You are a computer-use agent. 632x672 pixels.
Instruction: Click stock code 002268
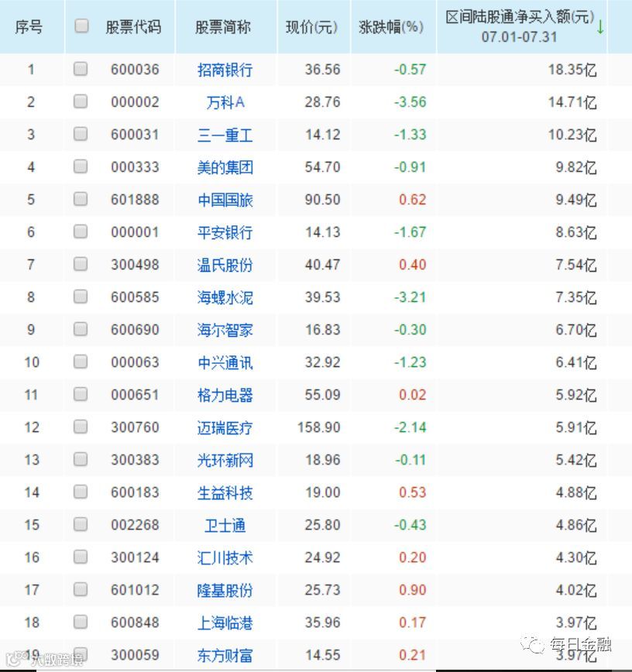click(135, 526)
